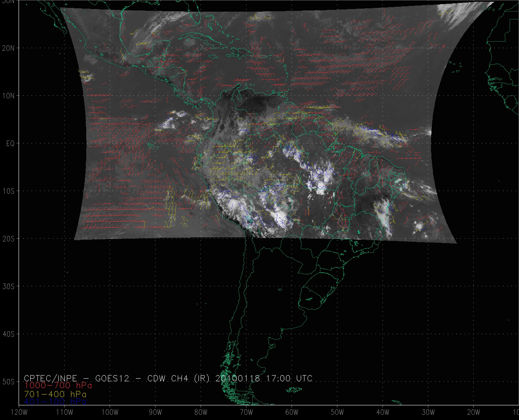
Task: Click the 30W longitude axis label
Action: (428, 412)
